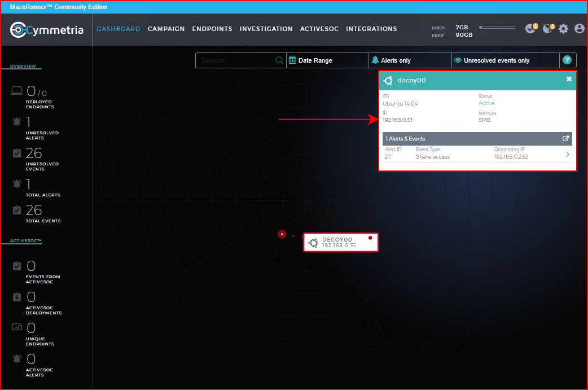The image size is (588, 390).
Task: Select the ActiveSOC tab
Action: click(319, 29)
